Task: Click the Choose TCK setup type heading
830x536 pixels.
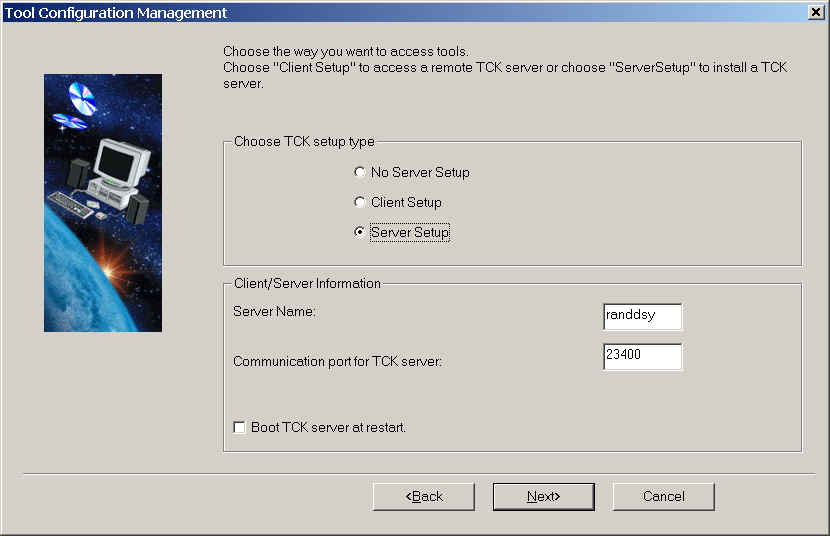Action: [304, 142]
